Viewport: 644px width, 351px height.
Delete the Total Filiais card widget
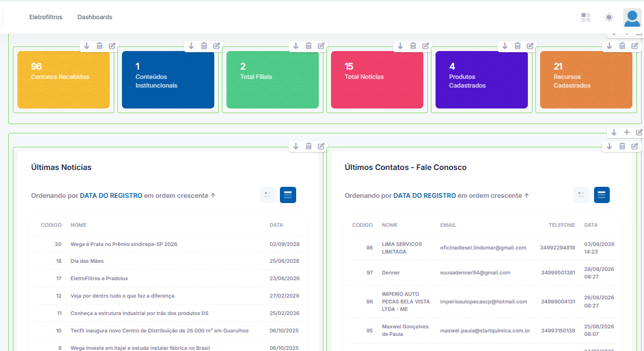(308, 46)
